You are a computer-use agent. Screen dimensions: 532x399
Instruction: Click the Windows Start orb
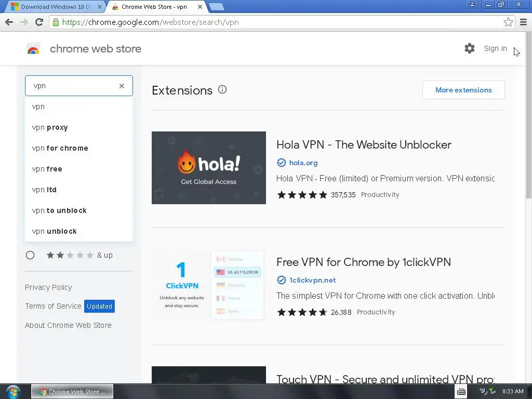pos(13,392)
